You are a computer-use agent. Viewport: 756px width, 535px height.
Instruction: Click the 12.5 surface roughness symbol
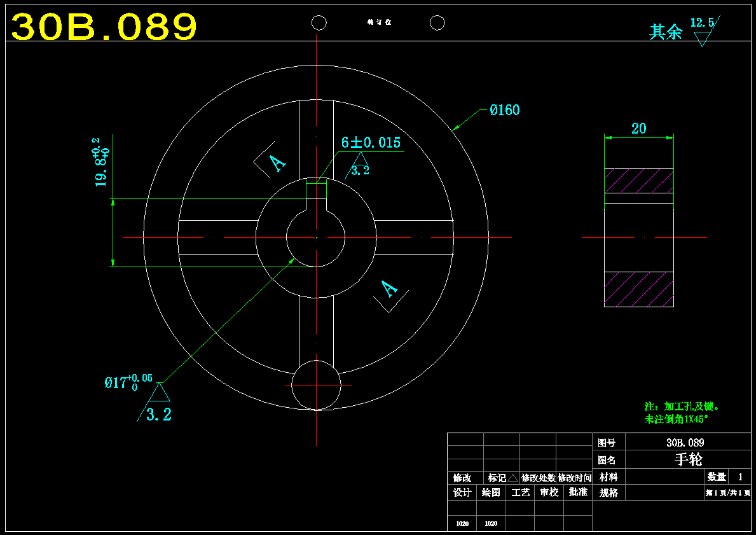704,31
